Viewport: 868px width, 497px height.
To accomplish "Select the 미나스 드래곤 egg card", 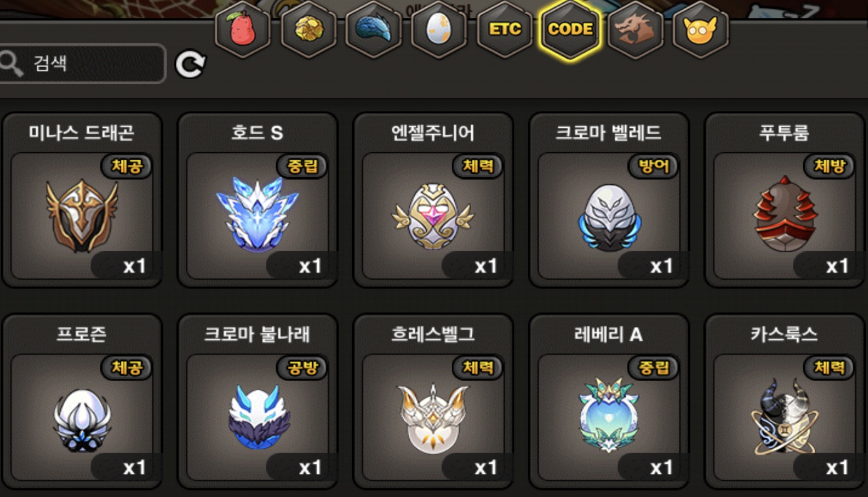I will pos(82,200).
